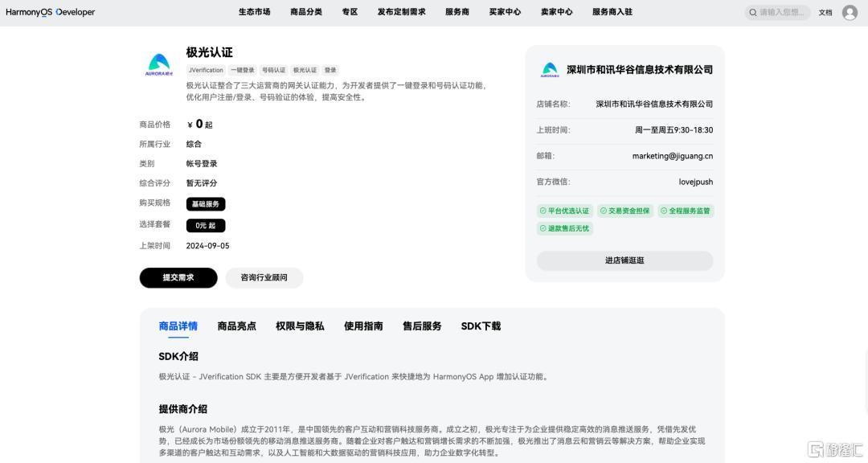Click the 号码认证 tag

click(x=273, y=71)
